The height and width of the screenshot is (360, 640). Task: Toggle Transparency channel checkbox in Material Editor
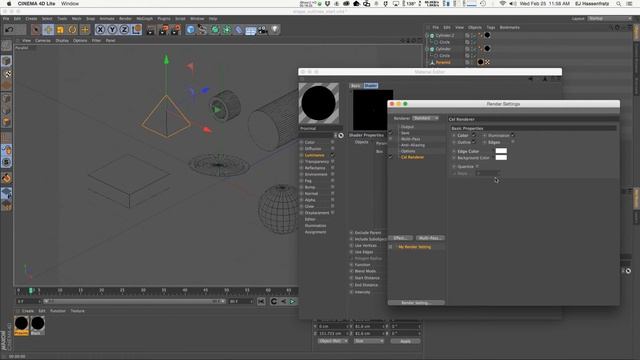tap(332, 162)
